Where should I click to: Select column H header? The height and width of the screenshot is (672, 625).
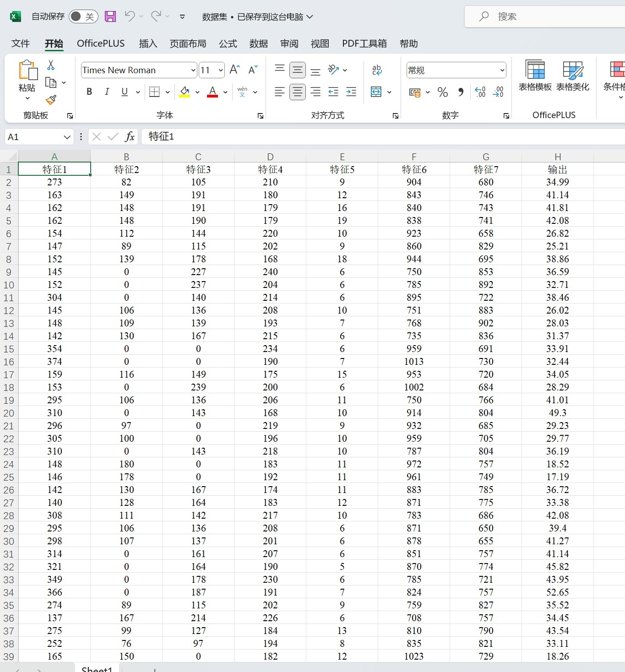pos(558,157)
